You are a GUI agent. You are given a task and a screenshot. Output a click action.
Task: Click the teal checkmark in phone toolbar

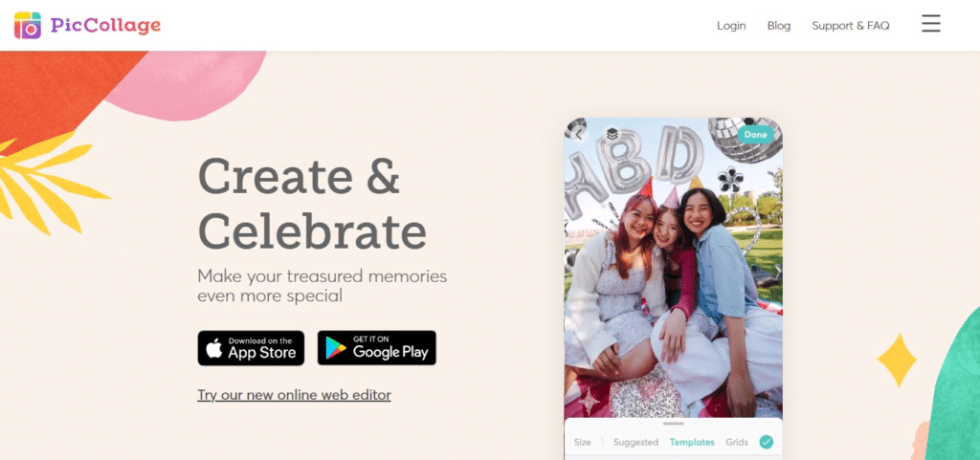(767, 442)
